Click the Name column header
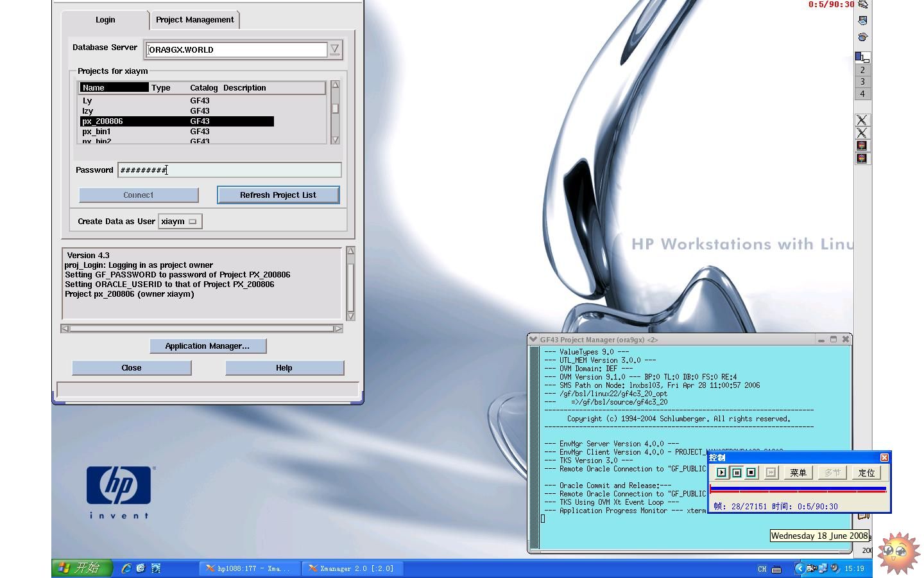The image size is (924, 578). pos(114,88)
